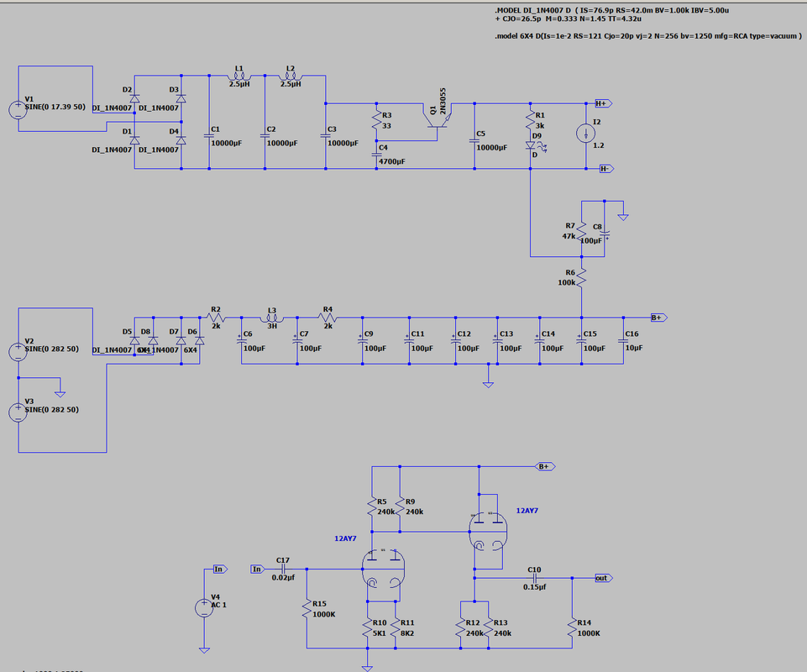Click the L2 inductor symbol
The image size is (807, 672).
click(x=291, y=76)
